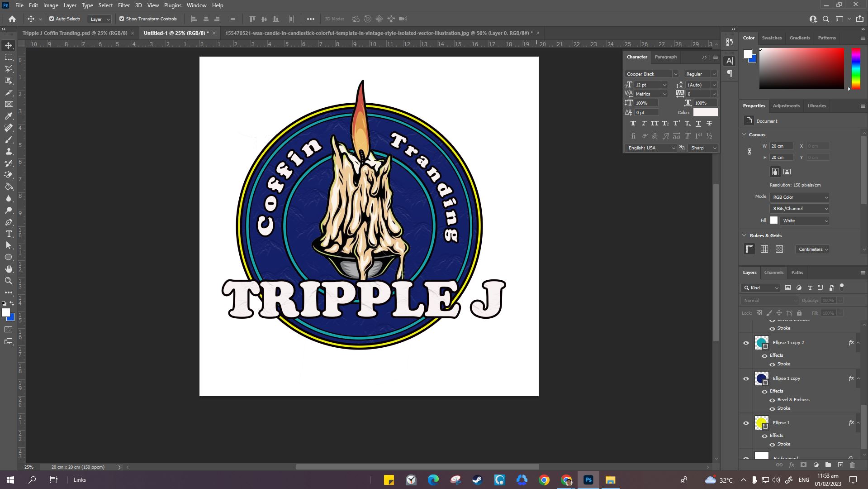The image size is (868, 489).
Task: Select the Horizontal Type tool
Action: click(x=9, y=234)
